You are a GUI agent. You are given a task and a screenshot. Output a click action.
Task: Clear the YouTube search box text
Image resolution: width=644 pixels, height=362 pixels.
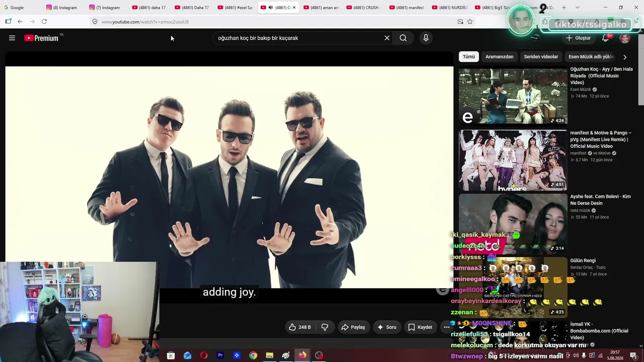point(387,38)
